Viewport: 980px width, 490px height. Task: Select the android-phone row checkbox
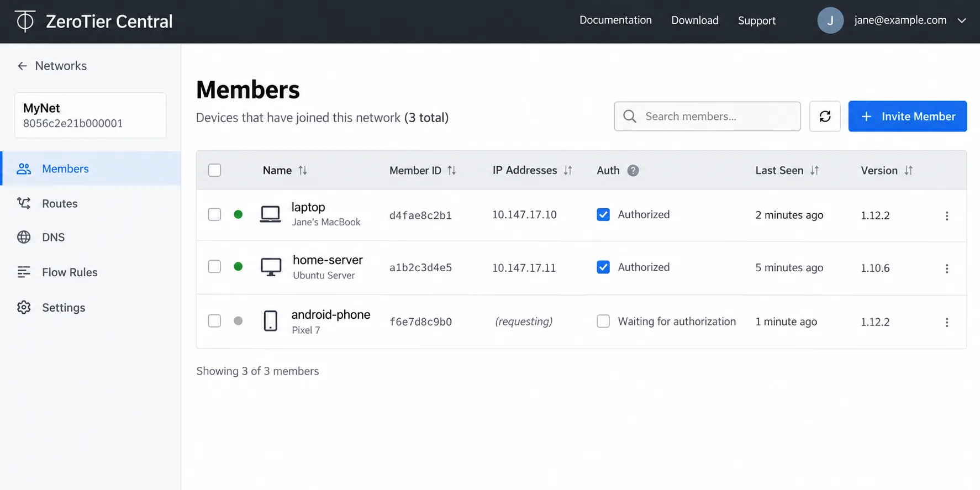pyautogui.click(x=214, y=320)
